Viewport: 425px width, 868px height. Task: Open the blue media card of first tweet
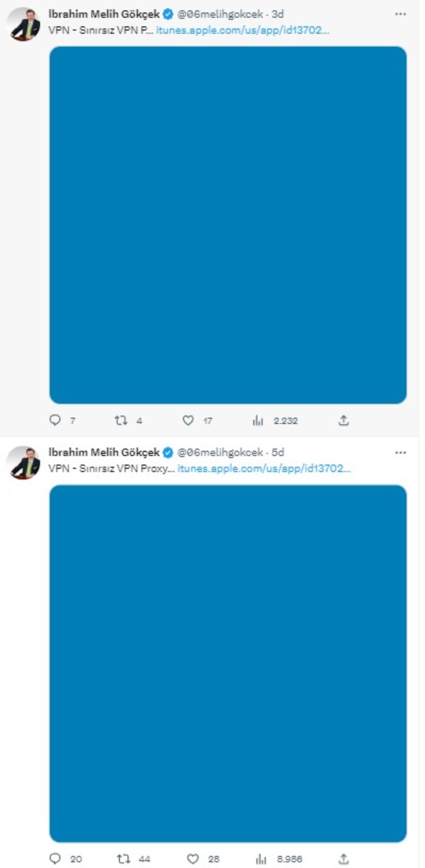tap(228, 225)
